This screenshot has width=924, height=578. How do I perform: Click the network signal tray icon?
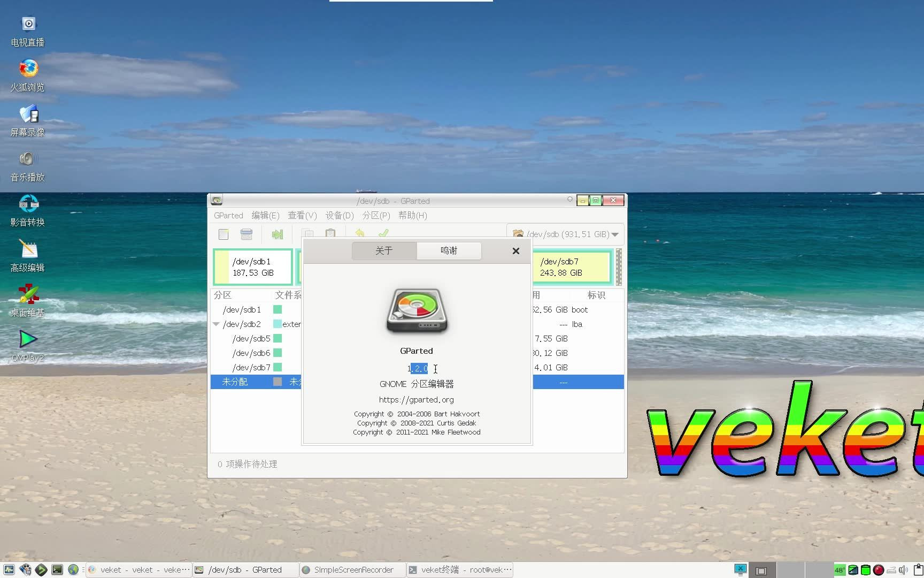click(x=853, y=570)
